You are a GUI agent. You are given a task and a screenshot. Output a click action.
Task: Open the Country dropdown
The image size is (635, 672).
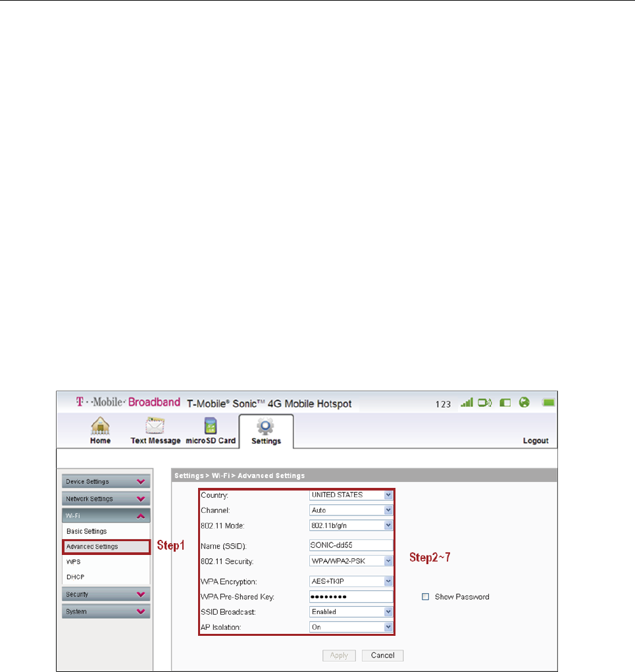(x=351, y=495)
